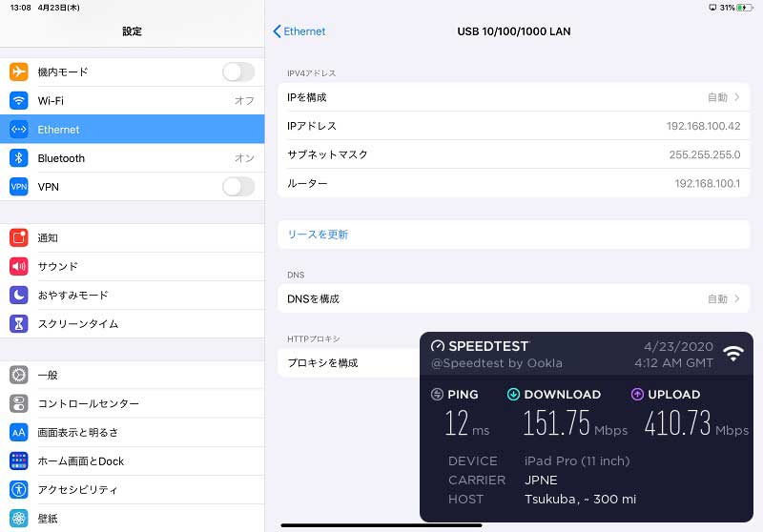Screen dimensions: 763x532
Task: Tap the UPLOAD arrow icon on Speedtest card
Action: pyautogui.click(x=637, y=394)
